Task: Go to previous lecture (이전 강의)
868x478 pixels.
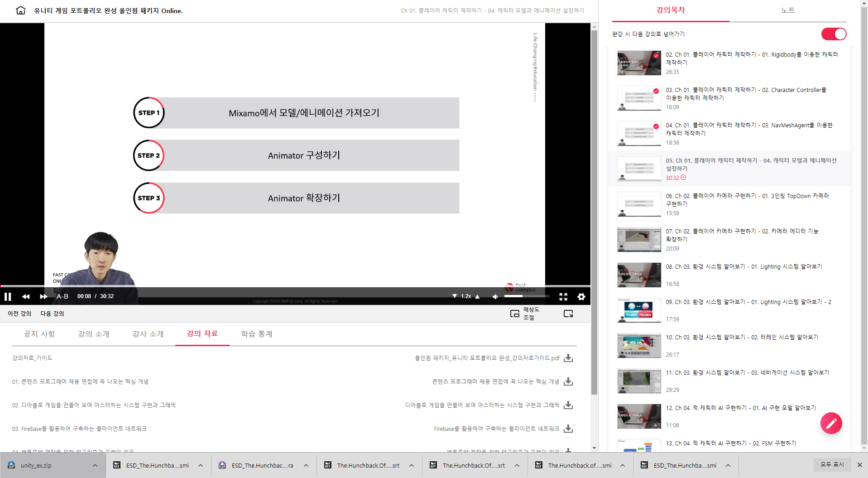Action: [x=19, y=314]
